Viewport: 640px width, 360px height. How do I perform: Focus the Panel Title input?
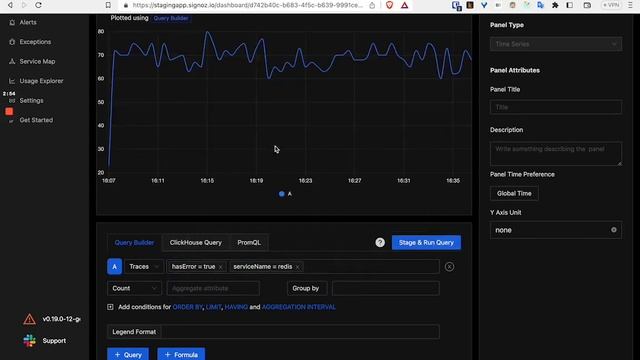pos(556,107)
